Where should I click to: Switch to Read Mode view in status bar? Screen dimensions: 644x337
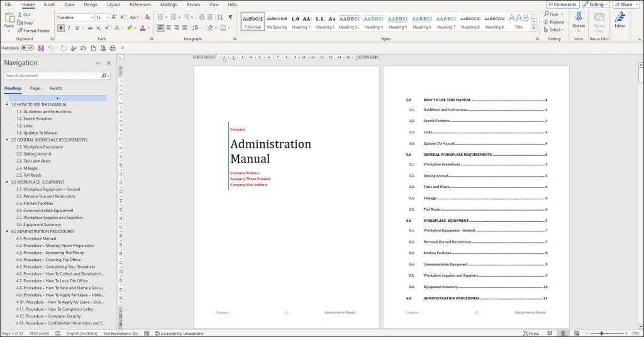click(x=550, y=333)
